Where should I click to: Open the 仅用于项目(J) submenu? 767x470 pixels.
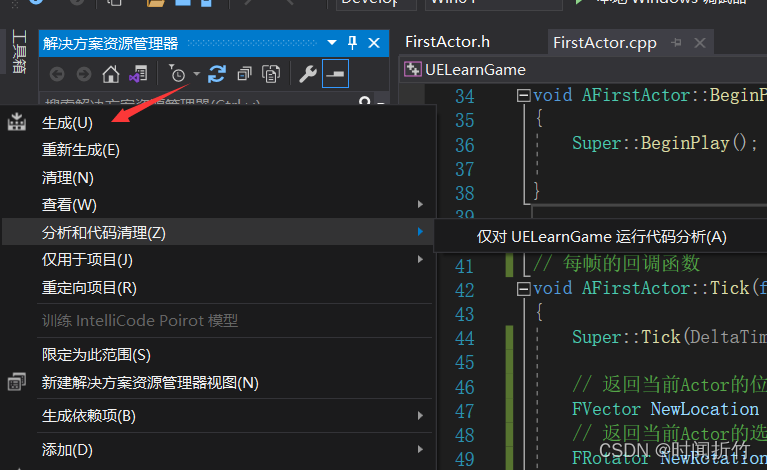[x=218, y=260]
